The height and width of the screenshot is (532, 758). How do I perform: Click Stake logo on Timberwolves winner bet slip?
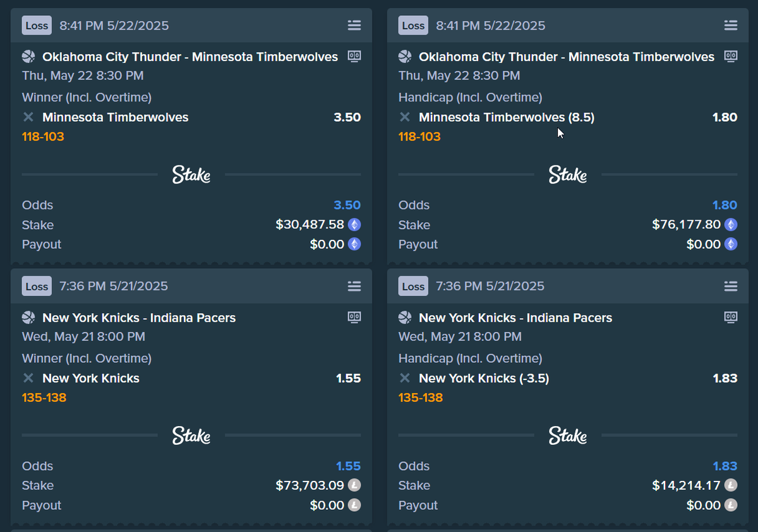point(191,174)
